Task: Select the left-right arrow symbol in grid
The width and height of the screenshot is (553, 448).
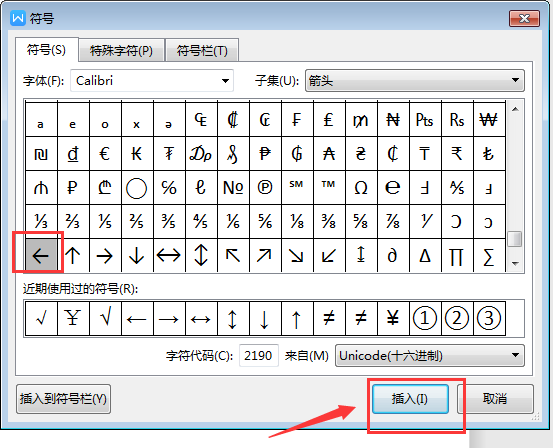Action: tap(169, 255)
